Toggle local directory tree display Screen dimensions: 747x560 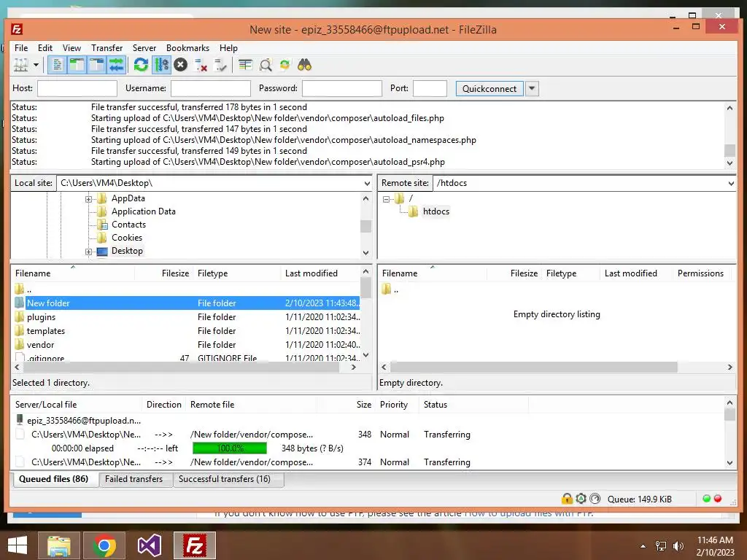point(77,65)
